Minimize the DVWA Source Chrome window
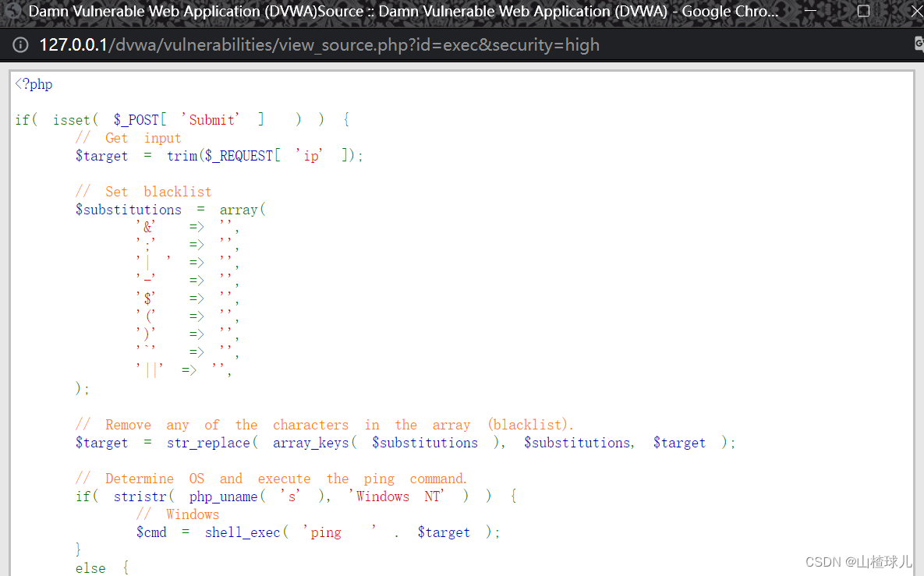 point(810,11)
